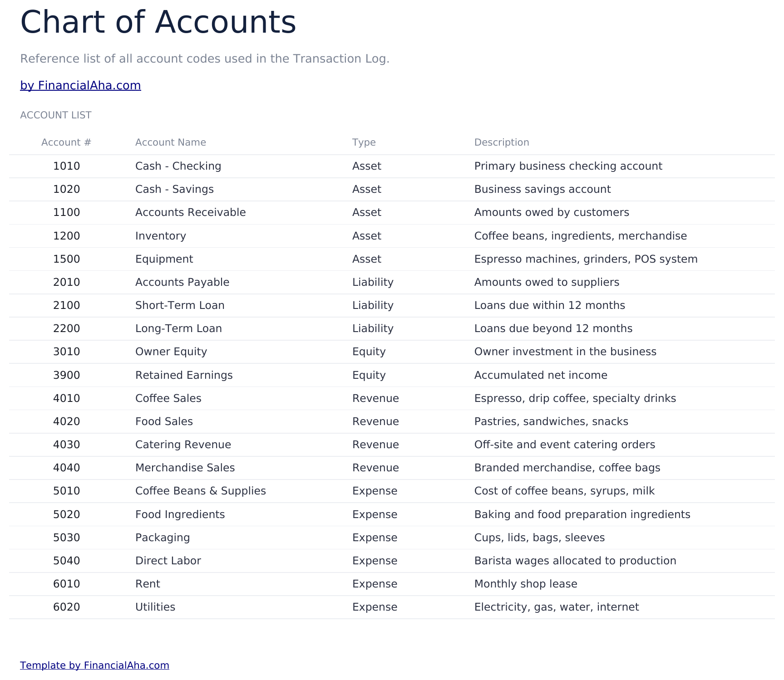This screenshot has height=680, width=784.
Task: Click account number 6010
Action: tap(67, 584)
